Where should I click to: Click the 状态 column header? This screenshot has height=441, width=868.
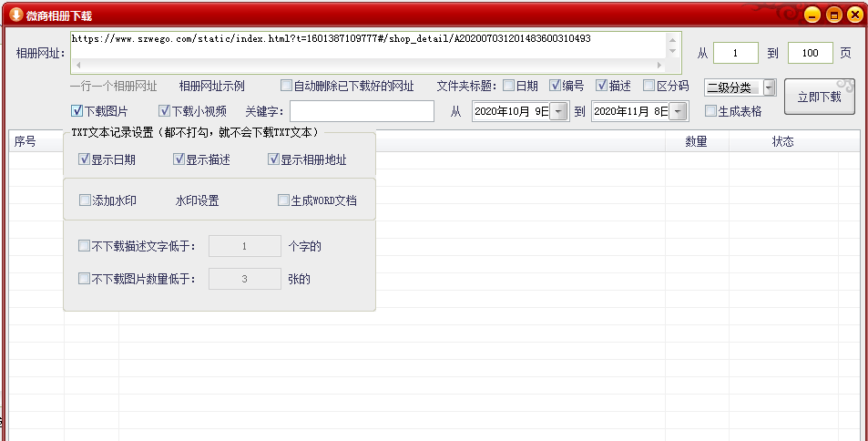coord(782,142)
